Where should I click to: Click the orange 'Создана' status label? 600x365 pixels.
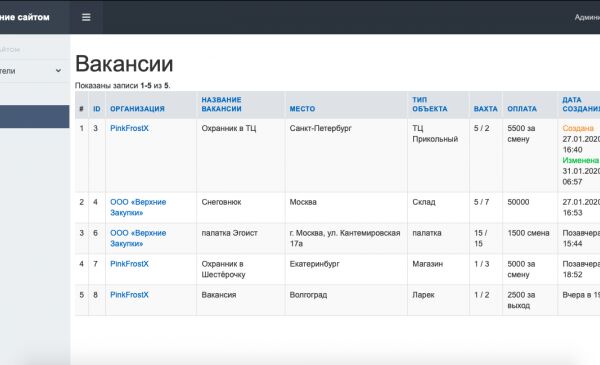578,128
